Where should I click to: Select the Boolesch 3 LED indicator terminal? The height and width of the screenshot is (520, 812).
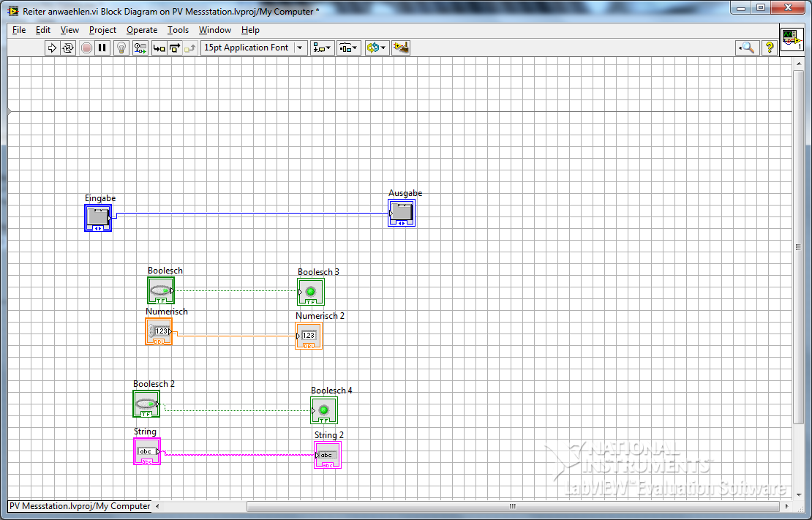pyautogui.click(x=311, y=292)
